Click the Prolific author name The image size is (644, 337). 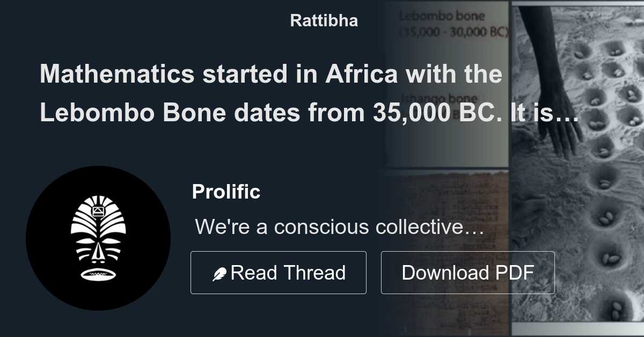[226, 192]
